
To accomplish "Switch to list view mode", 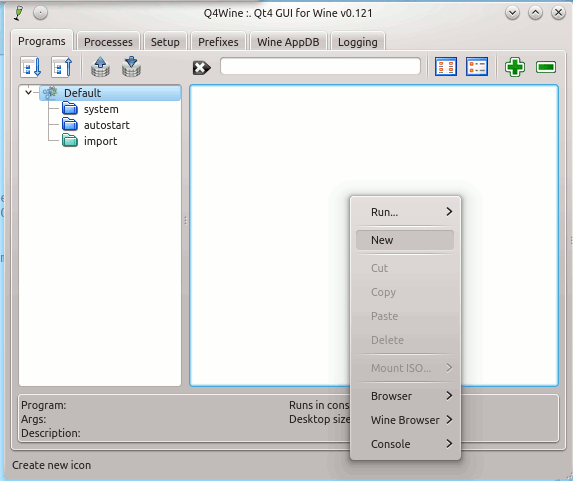I will coord(477,67).
